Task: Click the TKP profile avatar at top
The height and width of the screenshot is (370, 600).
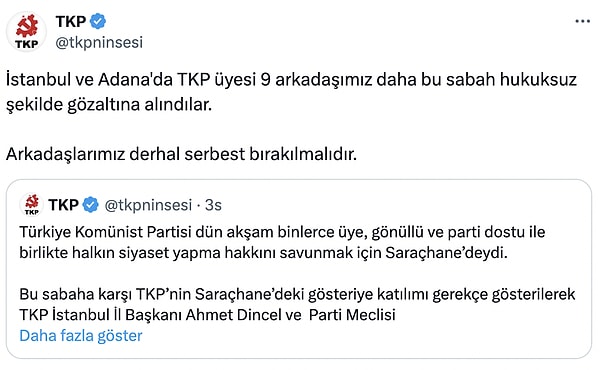Action: click(x=26, y=32)
